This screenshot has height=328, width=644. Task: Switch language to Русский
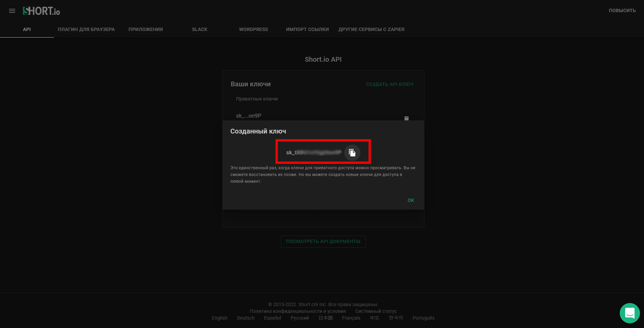click(300, 318)
